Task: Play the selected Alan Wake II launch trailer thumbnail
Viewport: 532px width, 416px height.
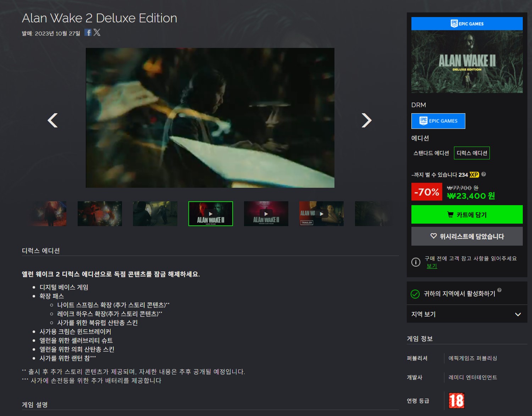Action: (211, 214)
